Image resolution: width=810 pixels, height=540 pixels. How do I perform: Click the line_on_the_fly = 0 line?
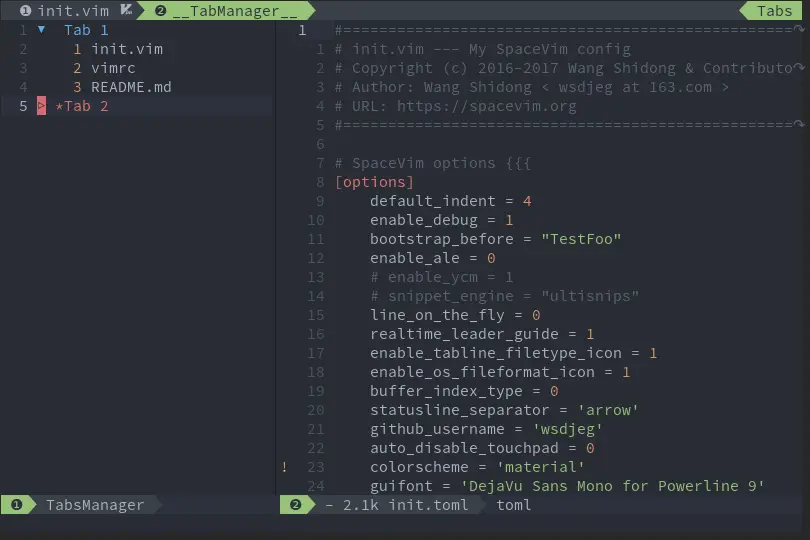pyautogui.click(x=455, y=315)
